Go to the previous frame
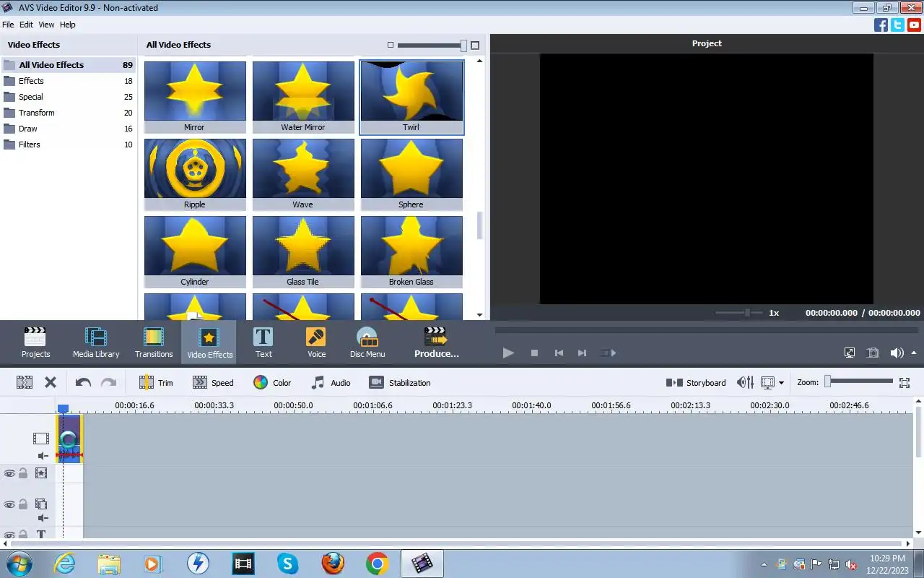924x578 pixels. [559, 353]
